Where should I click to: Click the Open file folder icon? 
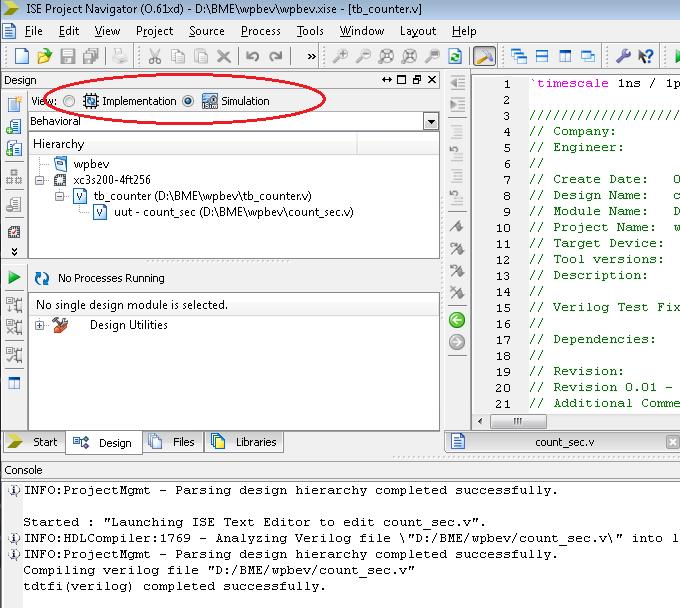44,56
